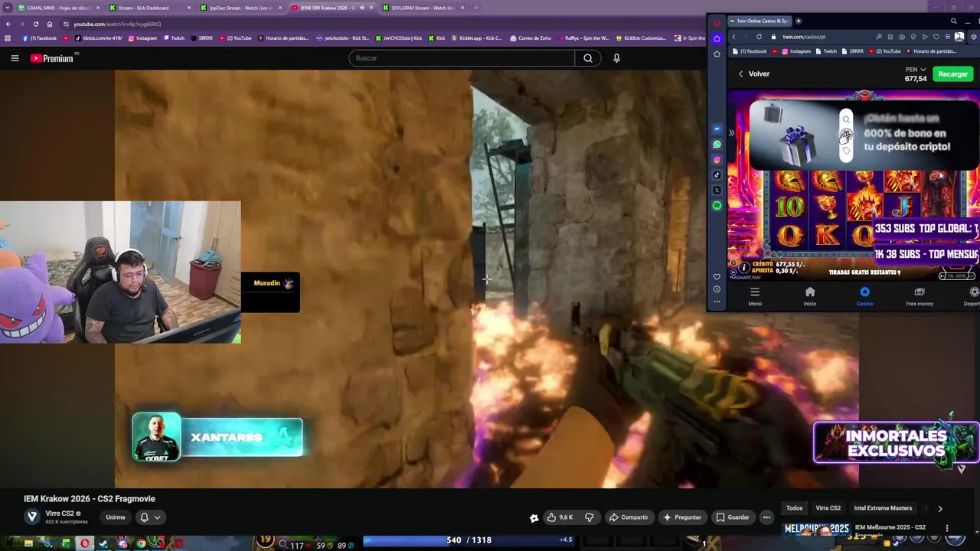
Task: Expand PEN currency dropdown in 1win
Action: 916,70
